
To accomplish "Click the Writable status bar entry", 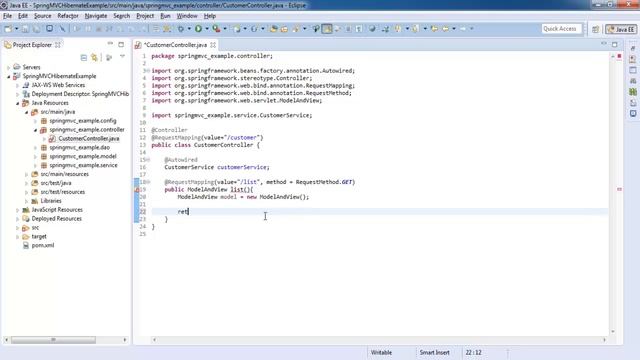I will click(381, 353).
